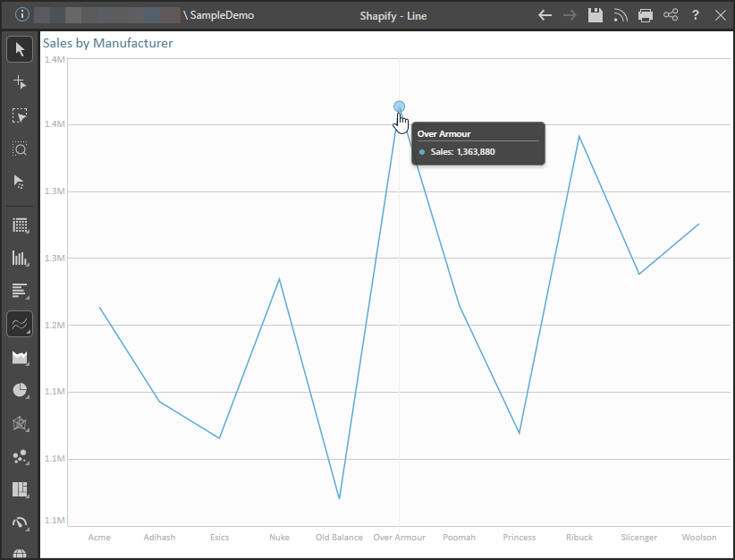Save the report with floppy icon

pyautogui.click(x=596, y=15)
